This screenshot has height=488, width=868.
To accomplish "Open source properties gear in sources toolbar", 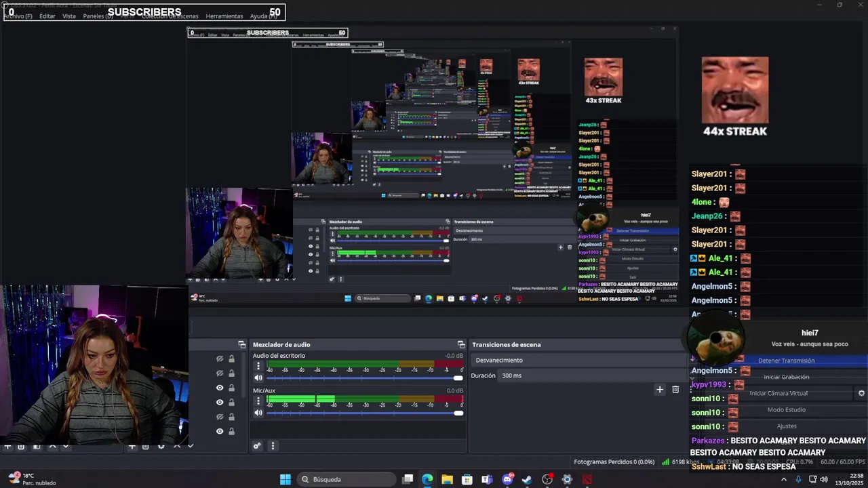I will [161, 446].
